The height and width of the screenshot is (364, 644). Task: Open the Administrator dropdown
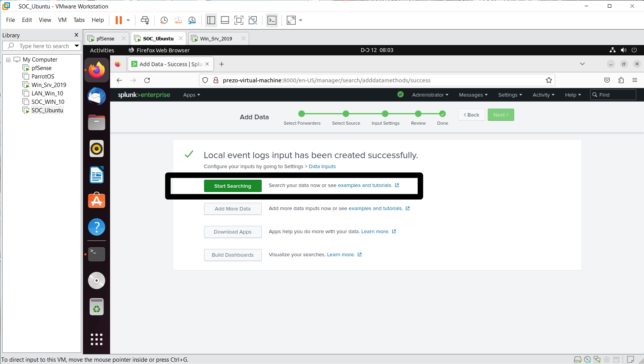(430, 95)
